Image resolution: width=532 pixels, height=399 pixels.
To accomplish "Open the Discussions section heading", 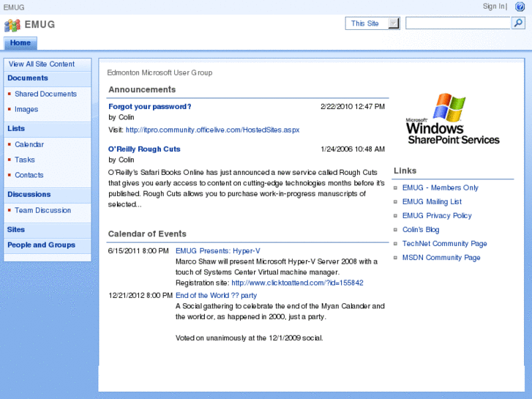I will click(29, 195).
